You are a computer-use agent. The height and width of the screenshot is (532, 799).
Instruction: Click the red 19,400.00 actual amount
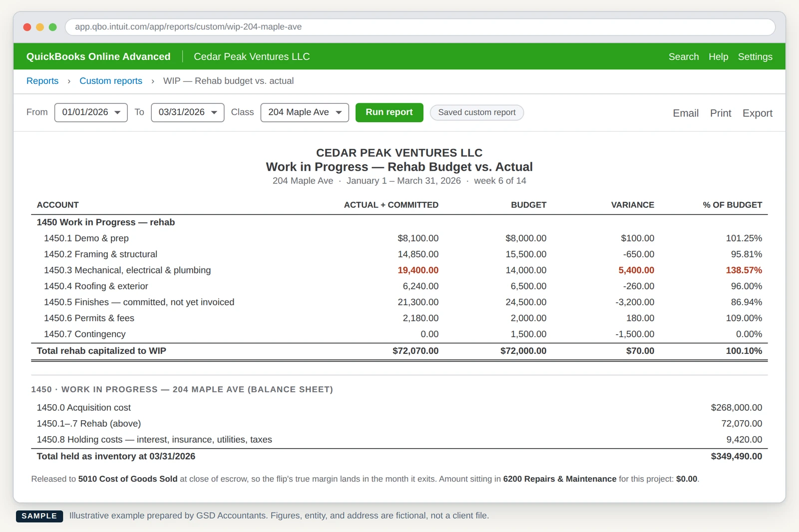pos(418,270)
